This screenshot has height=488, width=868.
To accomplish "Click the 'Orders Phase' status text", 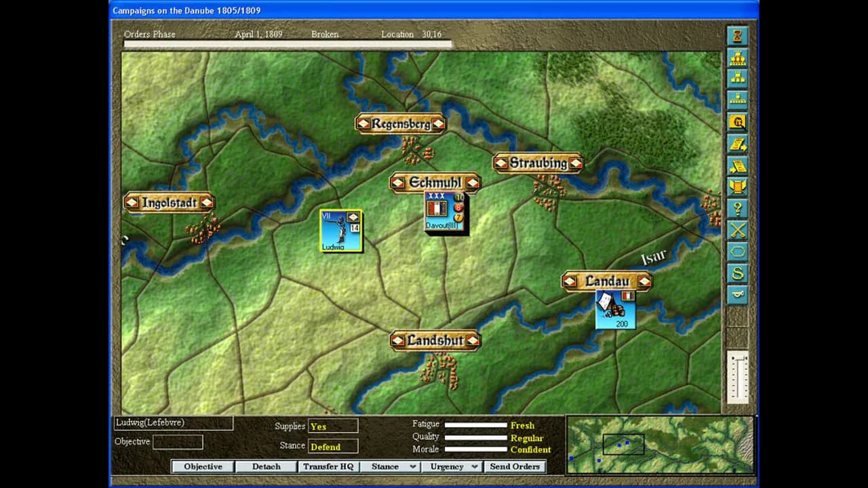I will [x=149, y=34].
